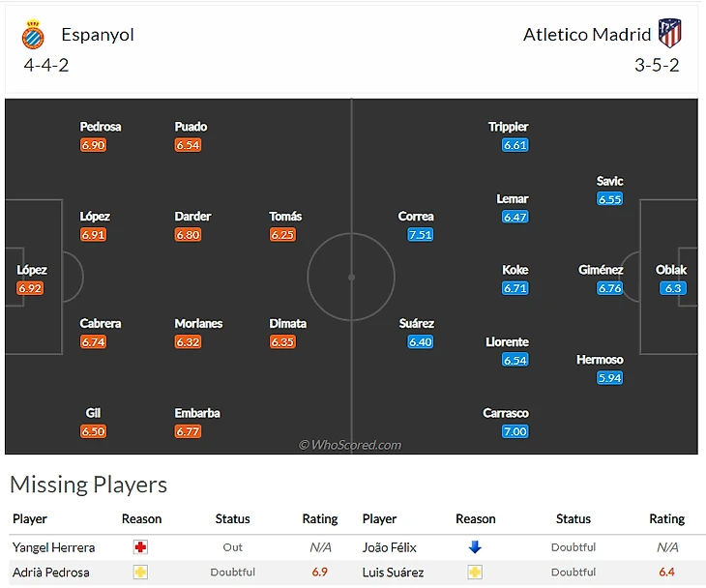The height and width of the screenshot is (588, 706).
Task: Click Hermoso's 5.94 rating badge
Action: tap(609, 378)
